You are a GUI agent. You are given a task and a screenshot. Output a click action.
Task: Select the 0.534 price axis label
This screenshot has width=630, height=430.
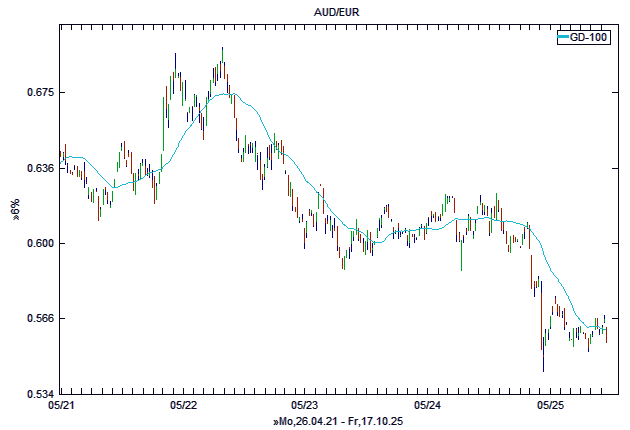(38, 394)
